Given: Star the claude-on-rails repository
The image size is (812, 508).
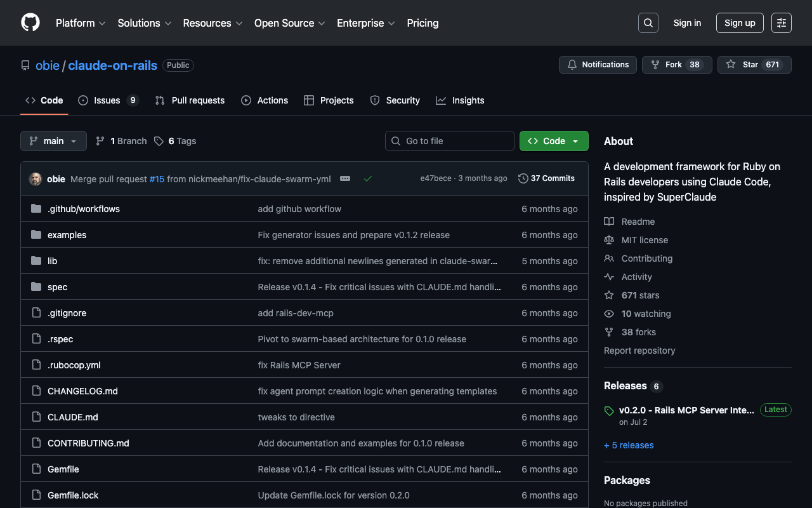Looking at the screenshot, I should click(x=754, y=65).
